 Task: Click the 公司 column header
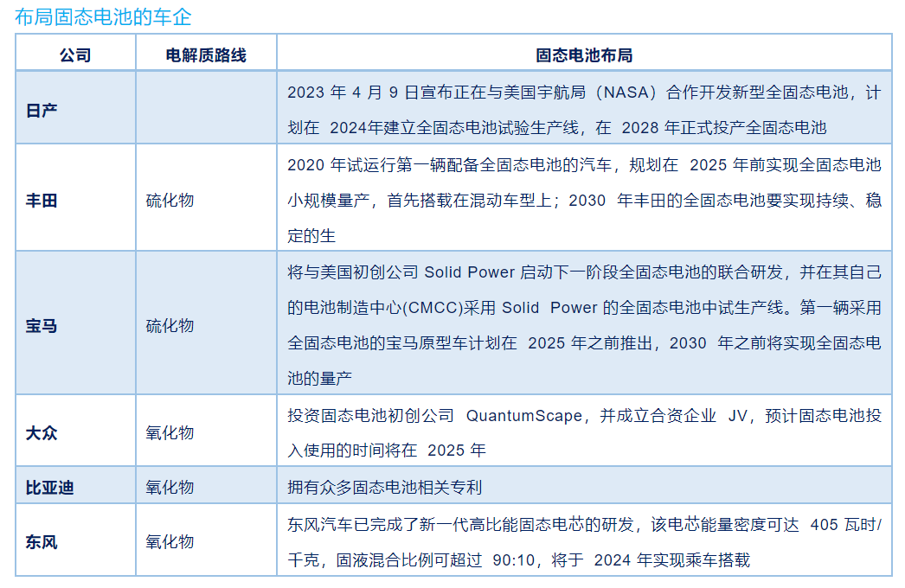tap(75, 55)
